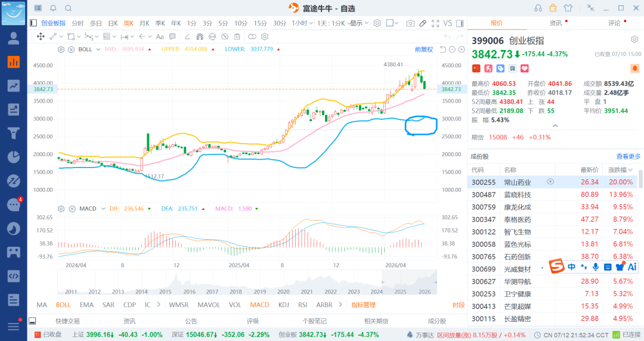Viewport: 644px width, 341px height.
Task: Set price alert with orange bell icon
Action: pos(634,68)
